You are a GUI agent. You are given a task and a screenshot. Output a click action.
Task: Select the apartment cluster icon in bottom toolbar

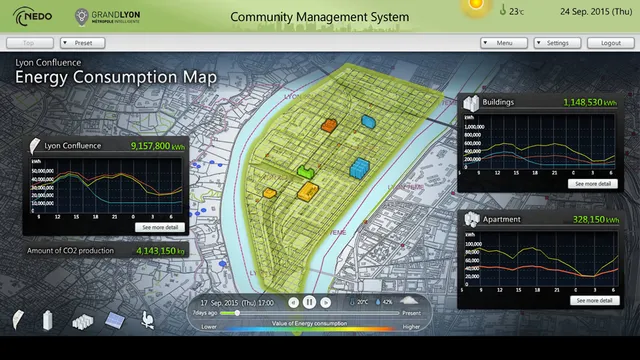(x=82, y=322)
